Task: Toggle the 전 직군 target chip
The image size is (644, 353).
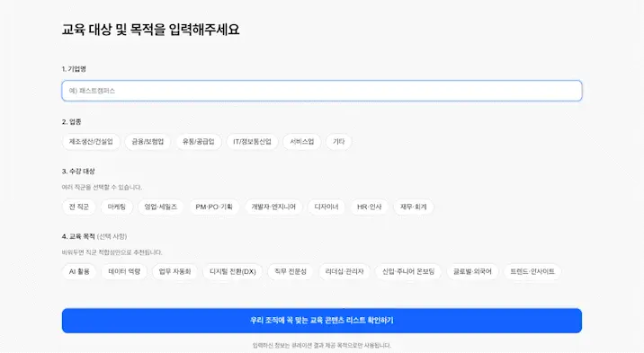Action: 79,207
